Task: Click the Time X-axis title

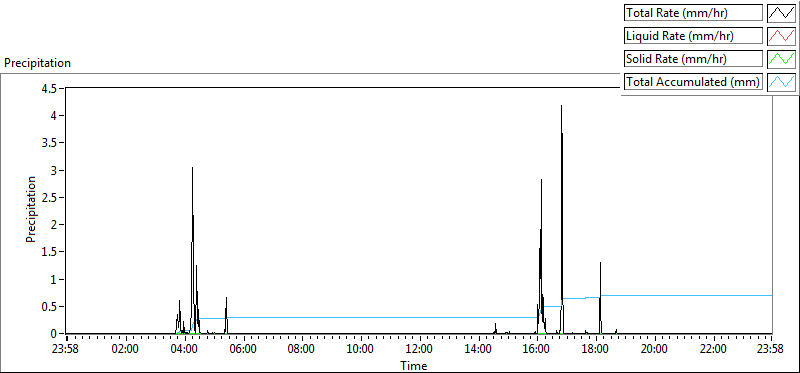Action: coord(414,365)
